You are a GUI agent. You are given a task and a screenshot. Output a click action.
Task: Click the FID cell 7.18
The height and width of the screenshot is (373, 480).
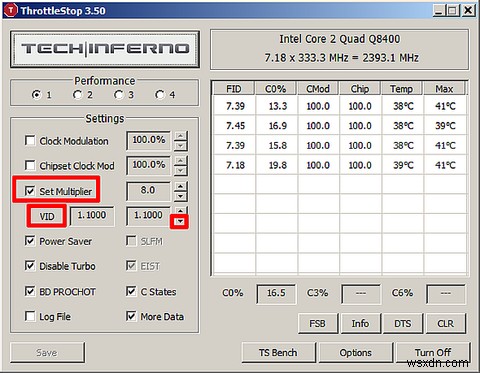pyautogui.click(x=235, y=165)
